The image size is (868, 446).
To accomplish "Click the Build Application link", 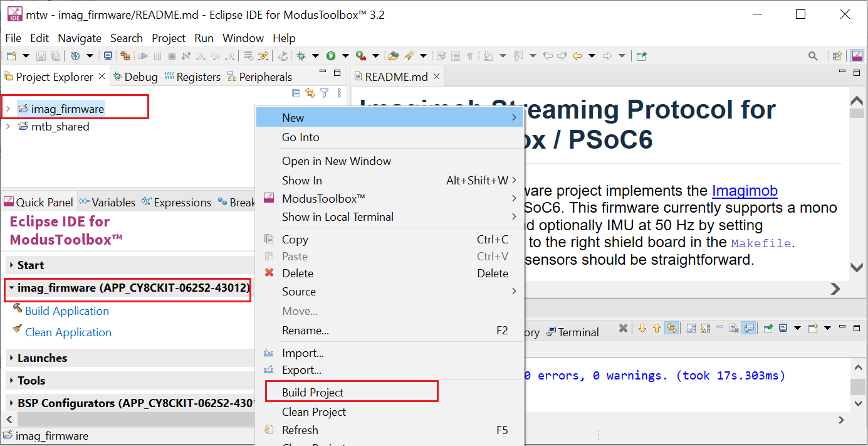I will tap(67, 311).
